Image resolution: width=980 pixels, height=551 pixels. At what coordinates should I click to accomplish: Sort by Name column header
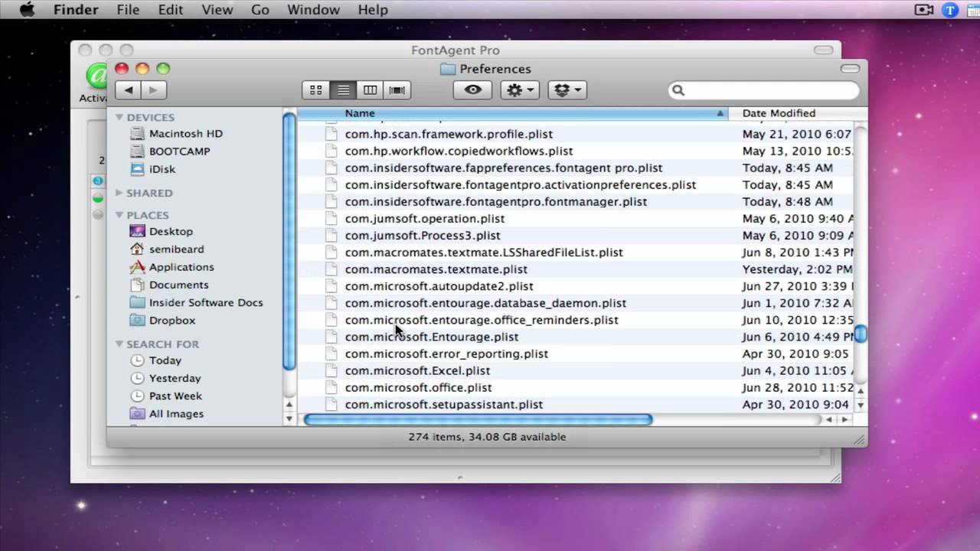pyautogui.click(x=513, y=113)
